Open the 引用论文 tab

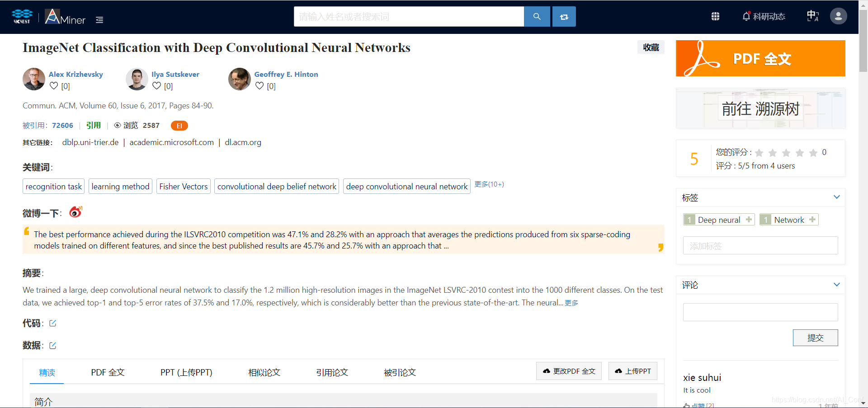tap(332, 372)
